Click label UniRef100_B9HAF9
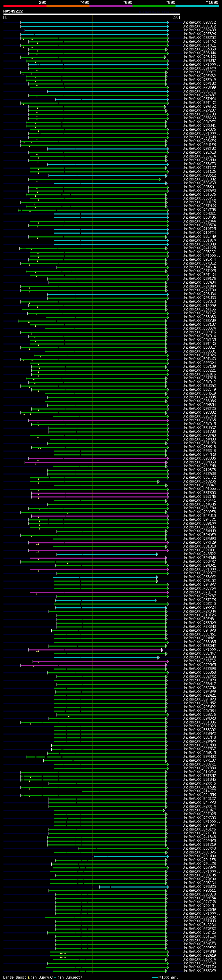 point(199,535)
